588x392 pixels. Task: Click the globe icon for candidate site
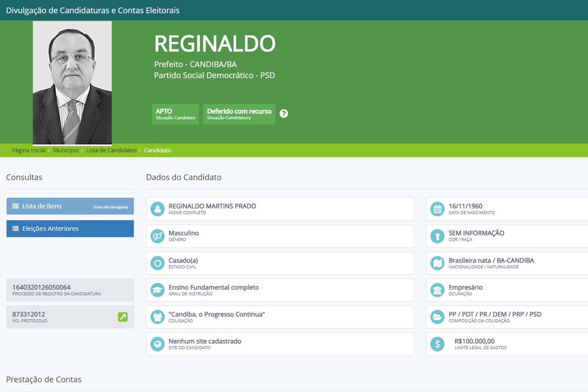(x=158, y=344)
